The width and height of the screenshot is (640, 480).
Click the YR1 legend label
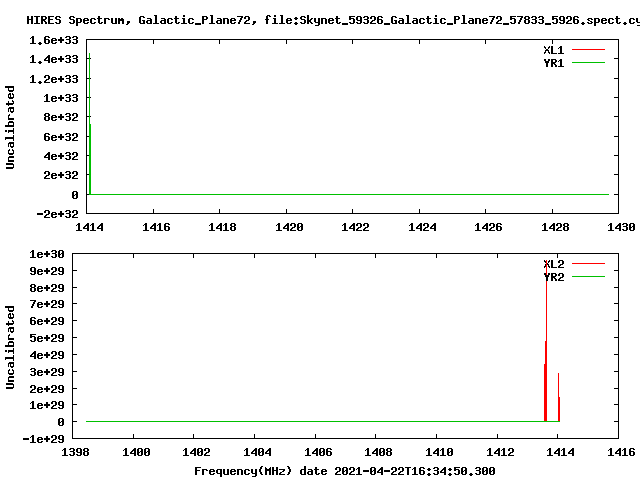[x=553, y=63]
